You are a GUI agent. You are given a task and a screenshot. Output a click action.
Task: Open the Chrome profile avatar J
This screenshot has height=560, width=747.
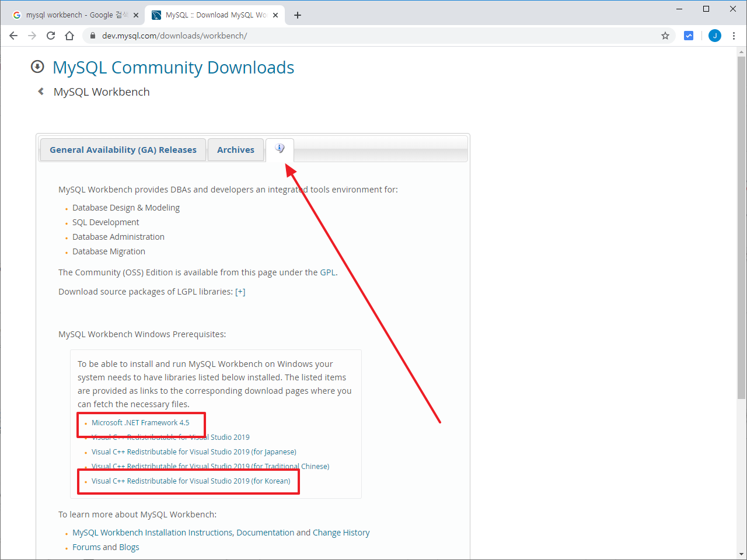(x=714, y=36)
